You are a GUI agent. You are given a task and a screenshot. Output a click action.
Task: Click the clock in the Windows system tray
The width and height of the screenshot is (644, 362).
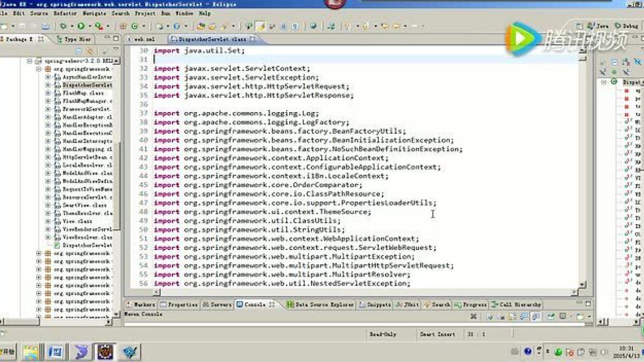tap(626, 351)
